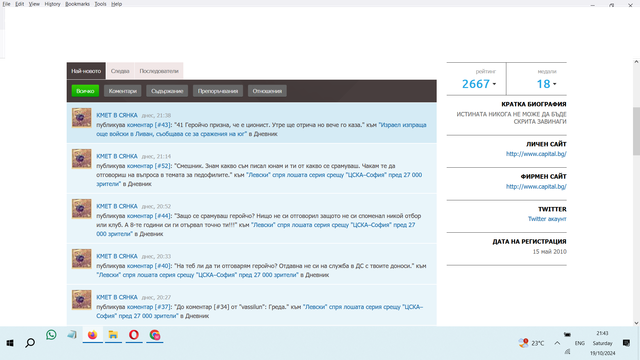Click the 'днес, 21:38' timestamp
Image resolution: width=640 pixels, height=360 pixels.
[x=156, y=116]
